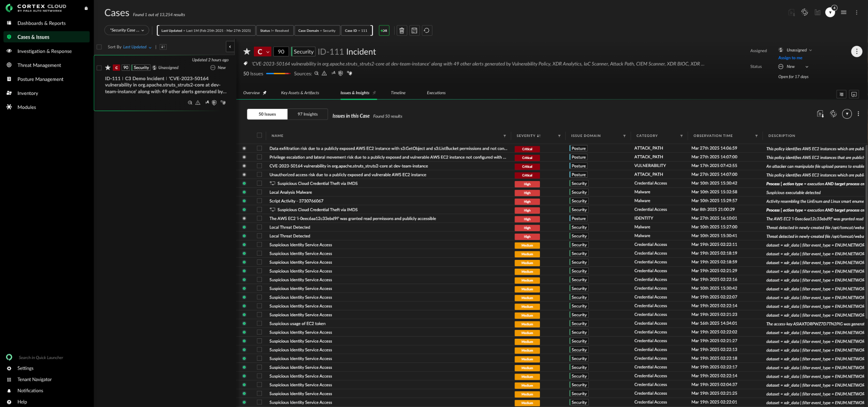The height and width of the screenshot is (407, 868).
Task: Clear filters with the trash icon
Action: pyautogui.click(x=402, y=31)
